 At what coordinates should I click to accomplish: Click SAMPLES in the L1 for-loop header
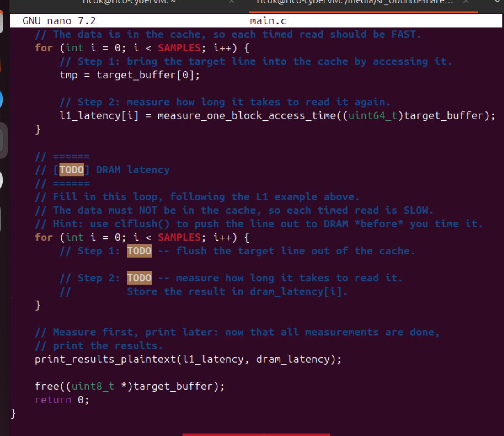(179, 48)
